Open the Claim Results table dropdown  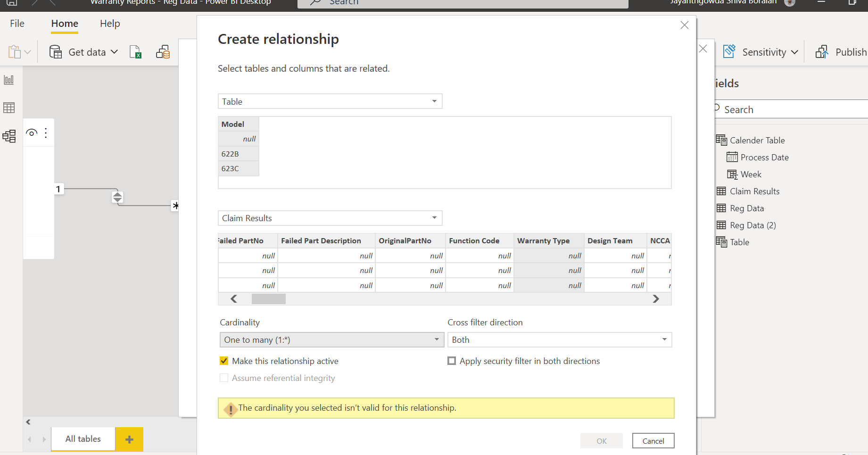pyautogui.click(x=330, y=218)
